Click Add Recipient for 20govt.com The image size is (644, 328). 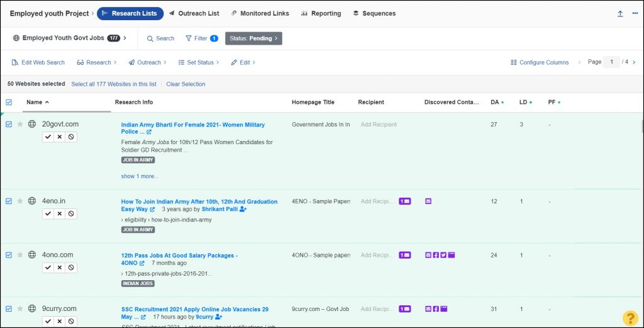pyautogui.click(x=379, y=125)
